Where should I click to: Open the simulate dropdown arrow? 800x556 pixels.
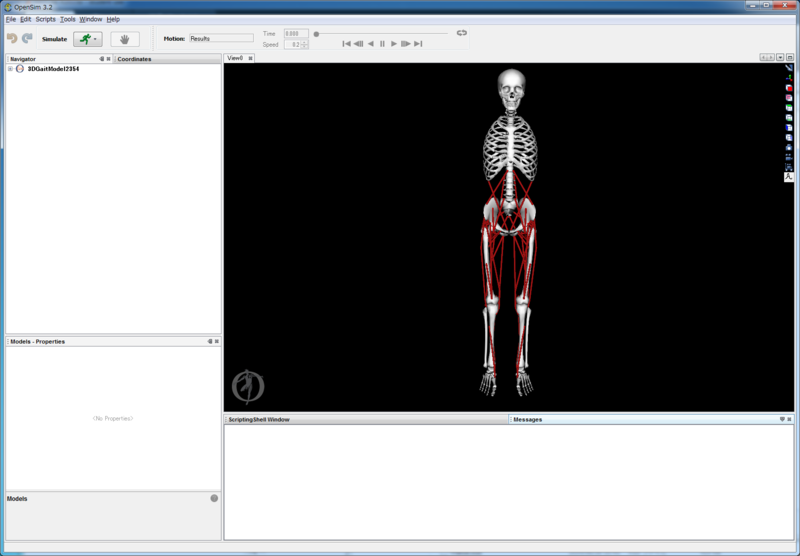tap(95, 39)
